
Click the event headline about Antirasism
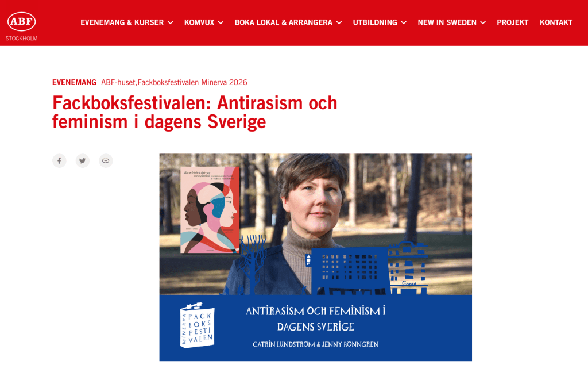[x=195, y=112]
